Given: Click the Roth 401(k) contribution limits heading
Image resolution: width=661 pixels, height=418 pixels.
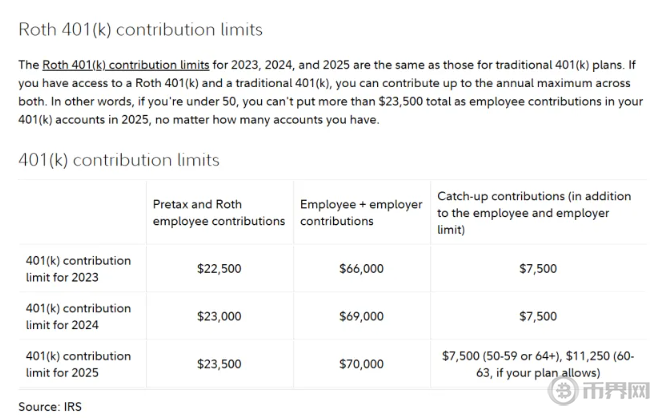Looking at the screenshot, I should coord(141,29).
